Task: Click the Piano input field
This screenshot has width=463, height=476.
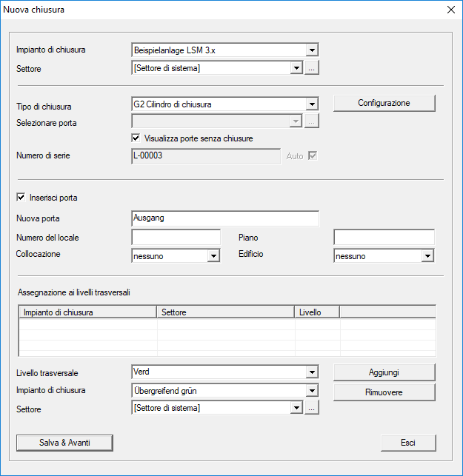Action: pos(384,237)
